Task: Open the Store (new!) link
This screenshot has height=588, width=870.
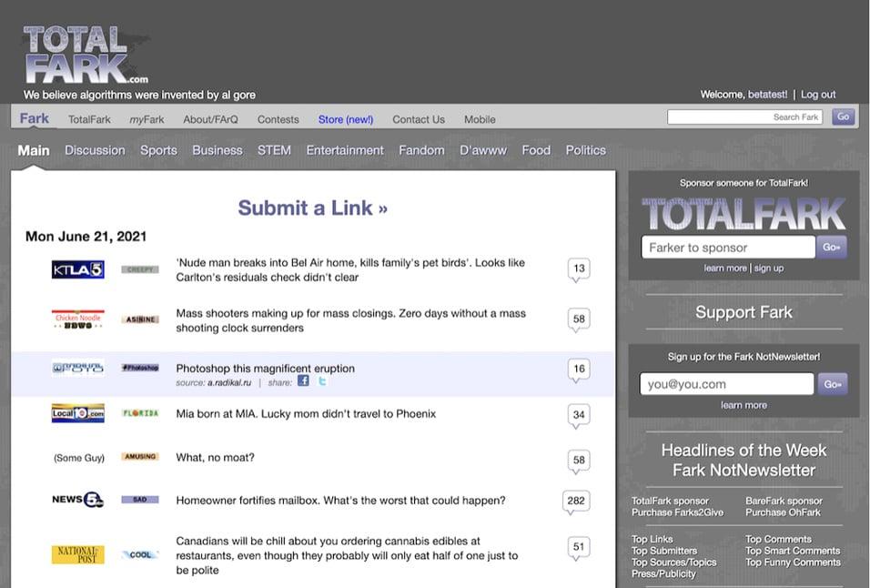Action: (x=346, y=119)
